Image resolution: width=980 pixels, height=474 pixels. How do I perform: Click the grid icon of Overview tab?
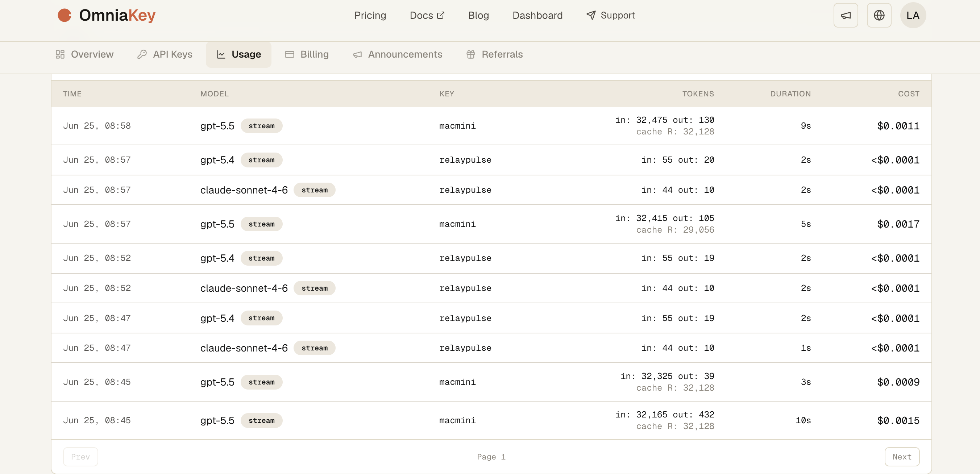[x=60, y=54]
